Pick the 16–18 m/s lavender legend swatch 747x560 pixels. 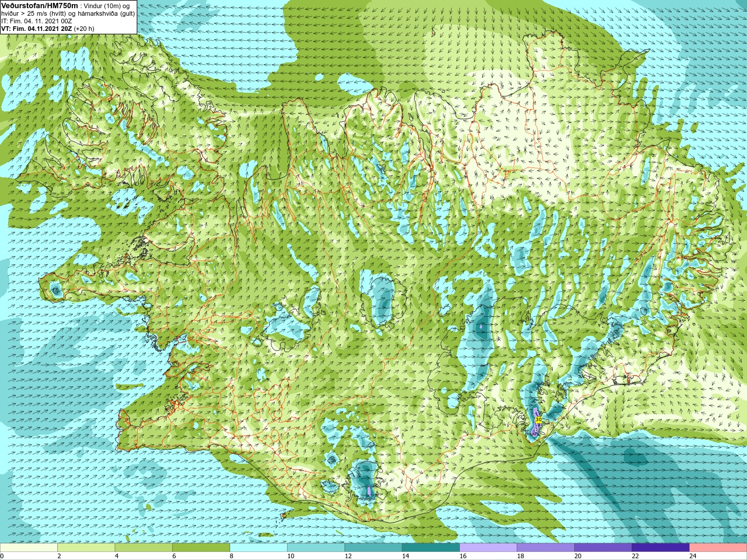pos(488,548)
